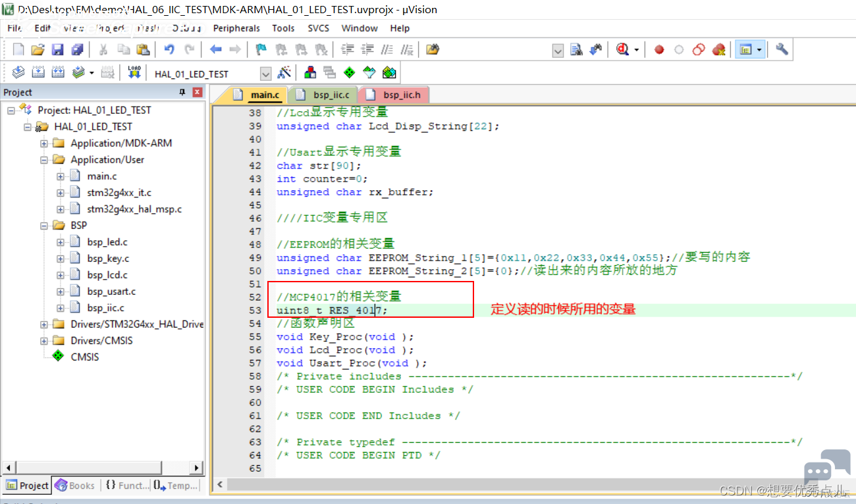Image resolution: width=856 pixels, height=504 pixels.
Task: Open the Pack Installer icon
Action: tap(389, 72)
